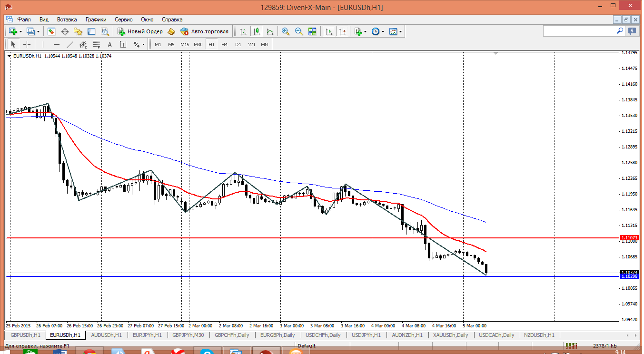
Task: Expand the Indicators list dropdown
Action: pos(366,31)
